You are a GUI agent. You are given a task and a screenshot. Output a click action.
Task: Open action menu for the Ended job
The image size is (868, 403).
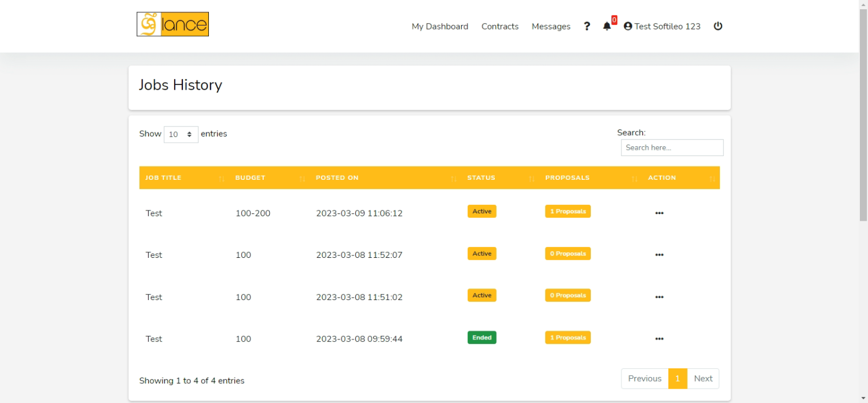point(659,339)
